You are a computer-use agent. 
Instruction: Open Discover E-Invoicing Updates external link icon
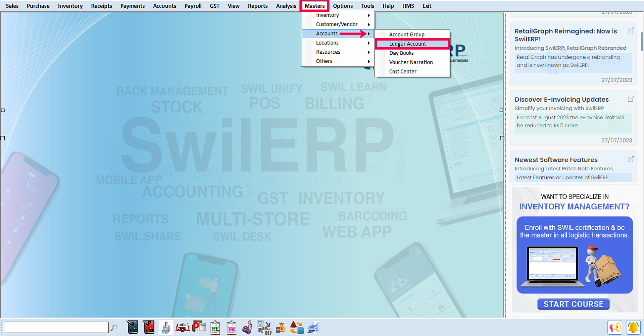[631, 99]
